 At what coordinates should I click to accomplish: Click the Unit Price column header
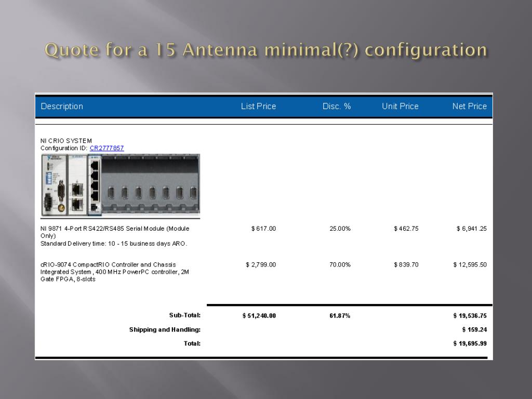click(401, 106)
